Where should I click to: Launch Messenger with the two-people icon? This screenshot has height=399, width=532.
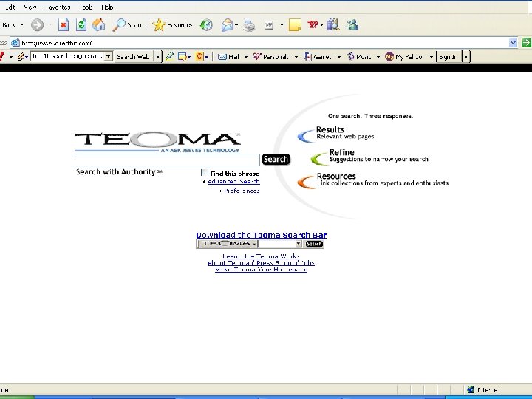coord(352,25)
